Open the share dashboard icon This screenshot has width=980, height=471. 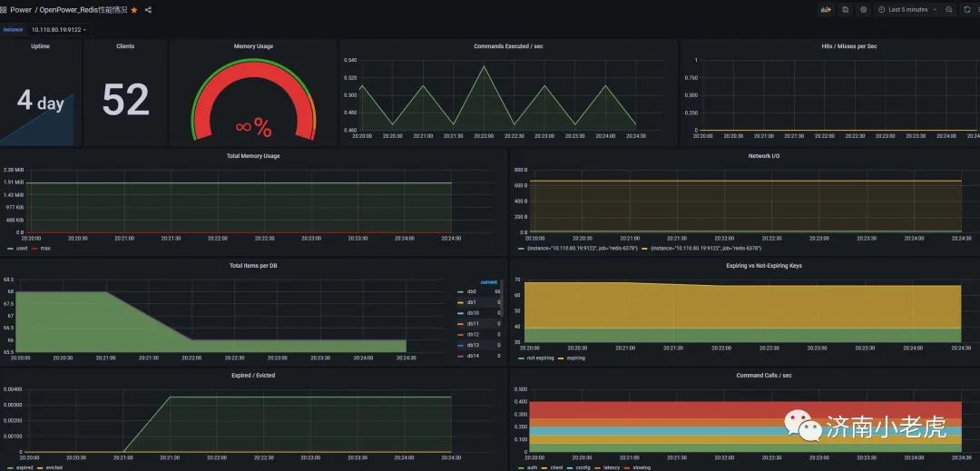coord(148,10)
